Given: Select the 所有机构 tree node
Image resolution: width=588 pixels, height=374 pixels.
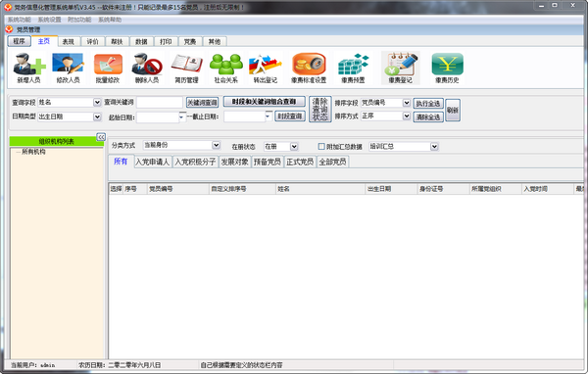Looking at the screenshot, I should (33, 152).
